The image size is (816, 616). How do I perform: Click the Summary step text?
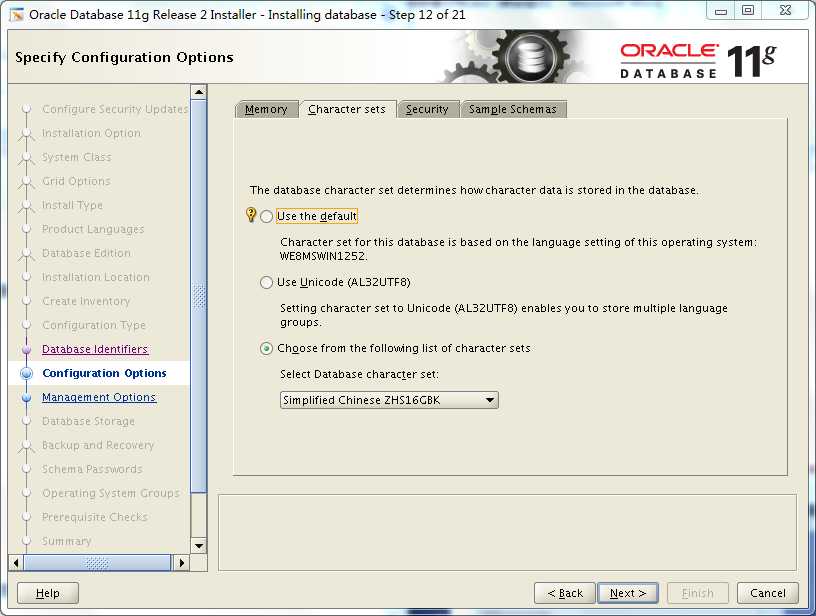[x=67, y=541]
